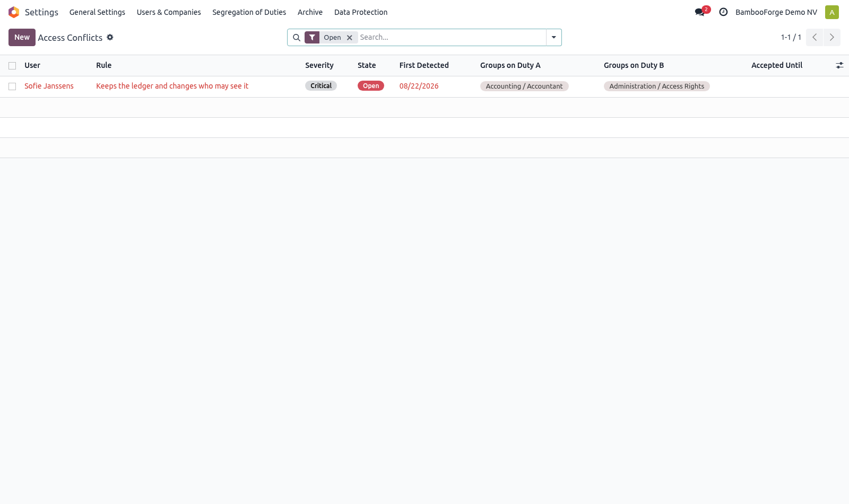Tick the Sofie Janssens row checkbox
The image size is (849, 504).
click(x=12, y=86)
